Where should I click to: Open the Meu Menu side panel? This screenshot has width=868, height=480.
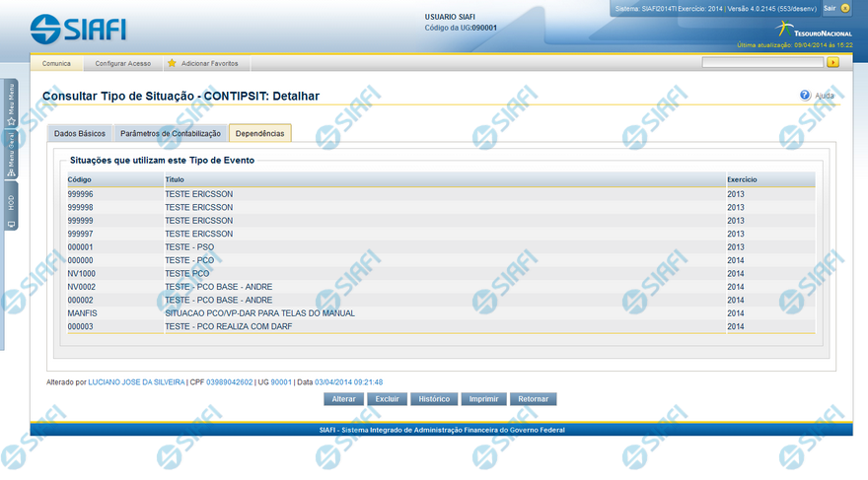click(x=11, y=103)
